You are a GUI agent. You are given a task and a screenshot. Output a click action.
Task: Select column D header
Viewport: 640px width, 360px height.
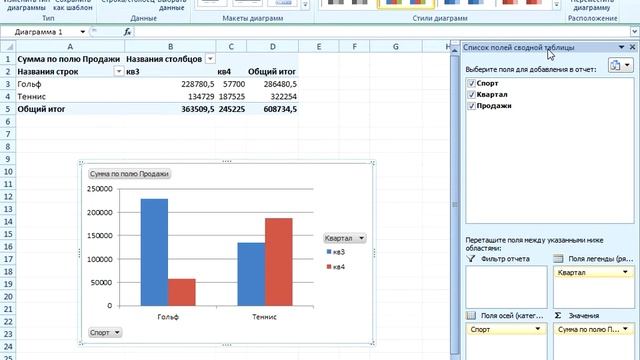[x=273, y=47]
